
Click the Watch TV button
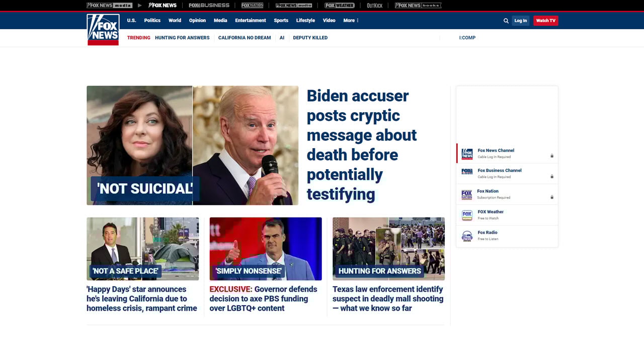pyautogui.click(x=545, y=21)
